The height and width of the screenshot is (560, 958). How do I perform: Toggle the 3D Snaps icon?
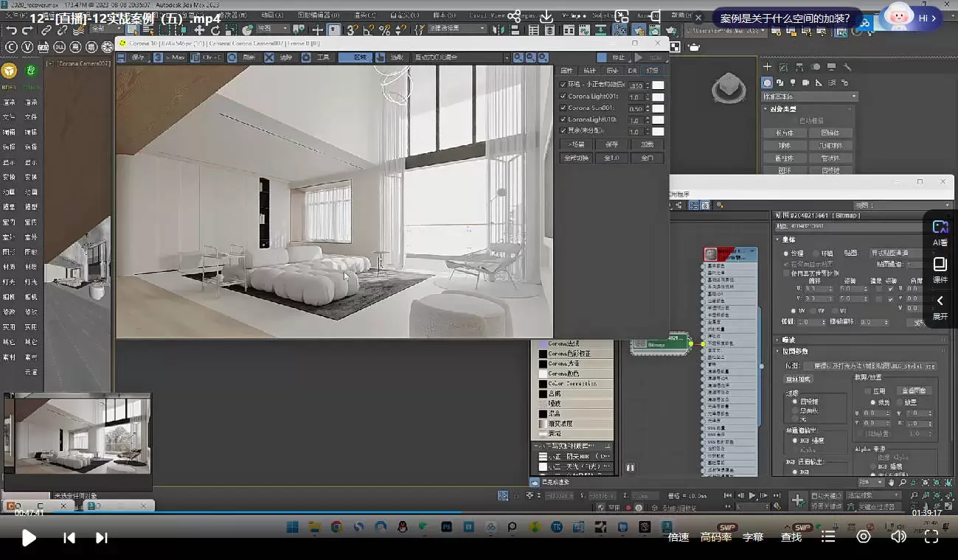click(353, 30)
